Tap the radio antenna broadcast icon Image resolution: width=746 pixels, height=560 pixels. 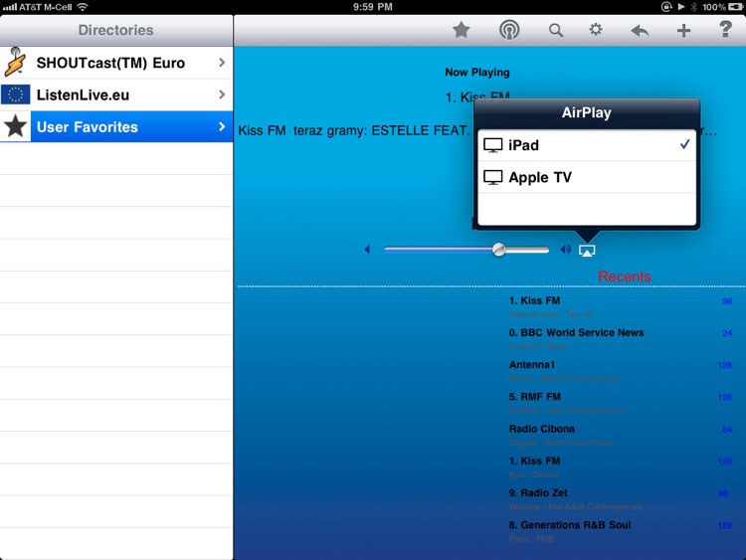pyautogui.click(x=509, y=31)
